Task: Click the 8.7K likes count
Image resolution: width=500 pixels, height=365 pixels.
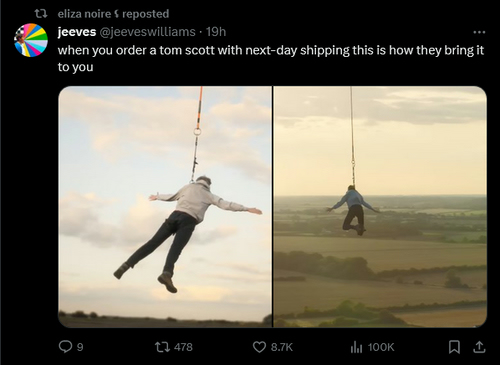Action: click(282, 347)
